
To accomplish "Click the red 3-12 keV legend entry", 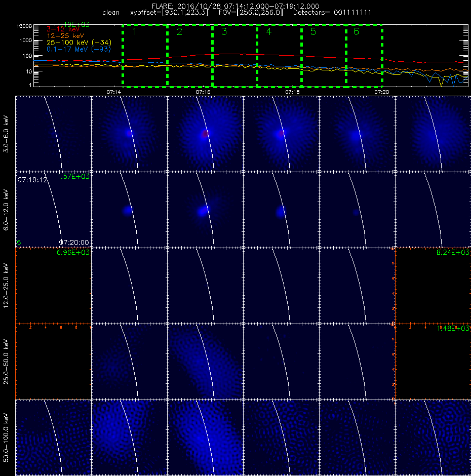I will pyautogui.click(x=63, y=29).
